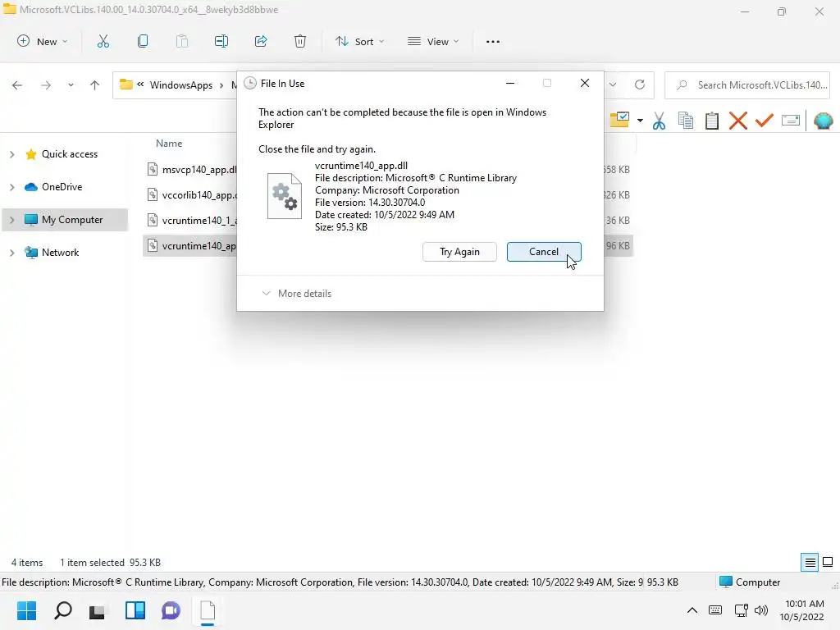Click the Rename icon in command bar
This screenshot has height=630, width=840.
[x=221, y=41]
